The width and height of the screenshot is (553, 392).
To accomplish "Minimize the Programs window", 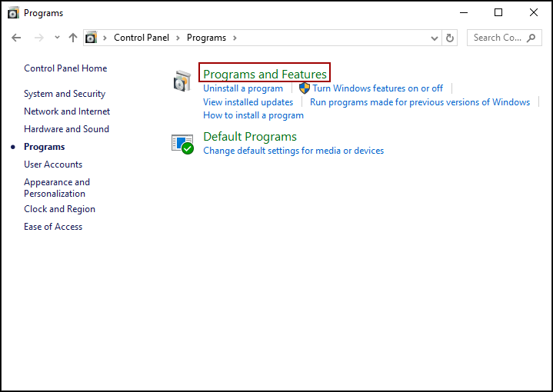I will pyautogui.click(x=464, y=13).
